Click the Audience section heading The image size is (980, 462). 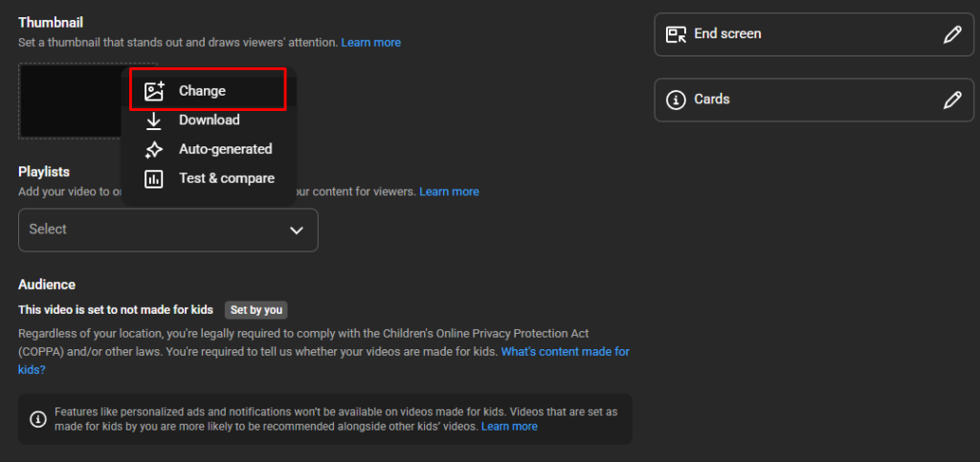[x=47, y=285]
